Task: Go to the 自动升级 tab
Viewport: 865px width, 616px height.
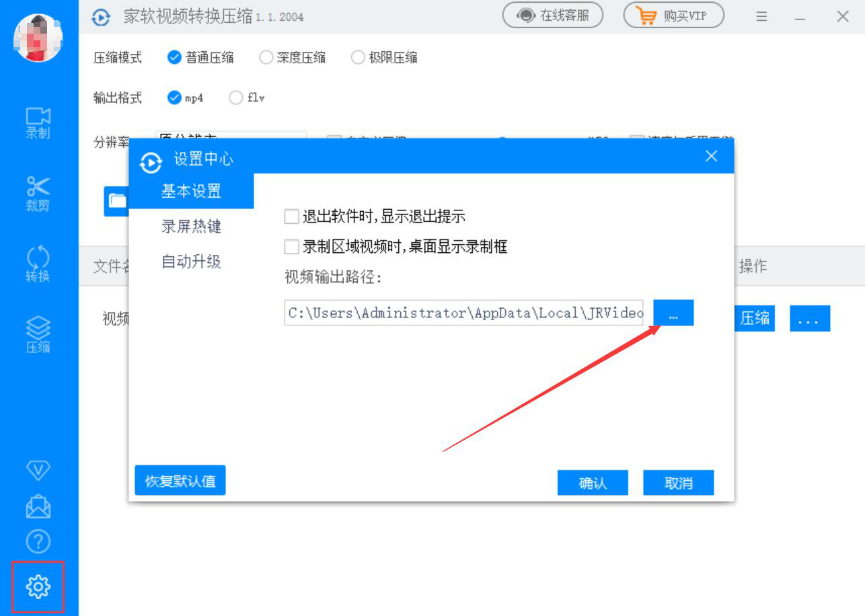Action: 191,262
